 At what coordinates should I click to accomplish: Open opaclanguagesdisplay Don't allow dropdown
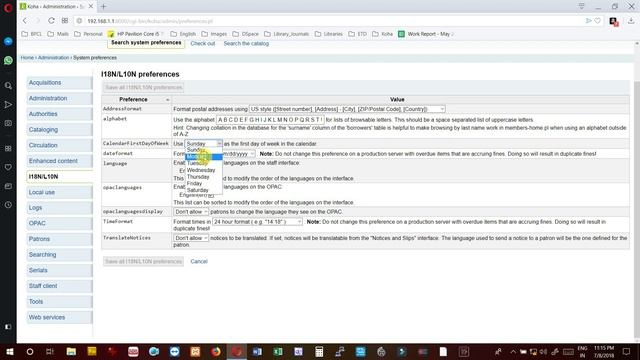(191, 212)
